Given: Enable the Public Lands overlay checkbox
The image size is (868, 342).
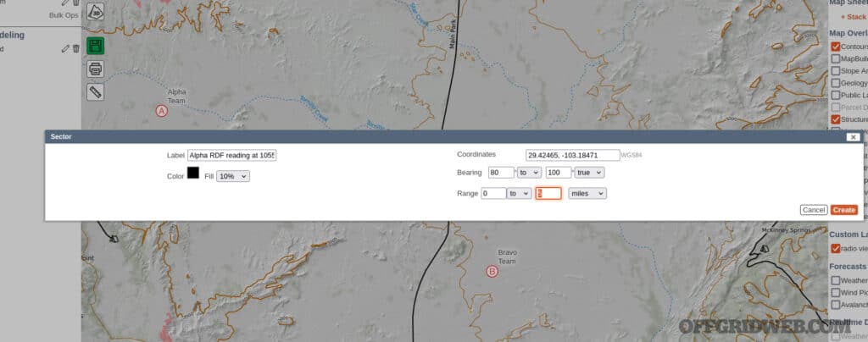Looking at the screenshot, I should click(835, 95).
